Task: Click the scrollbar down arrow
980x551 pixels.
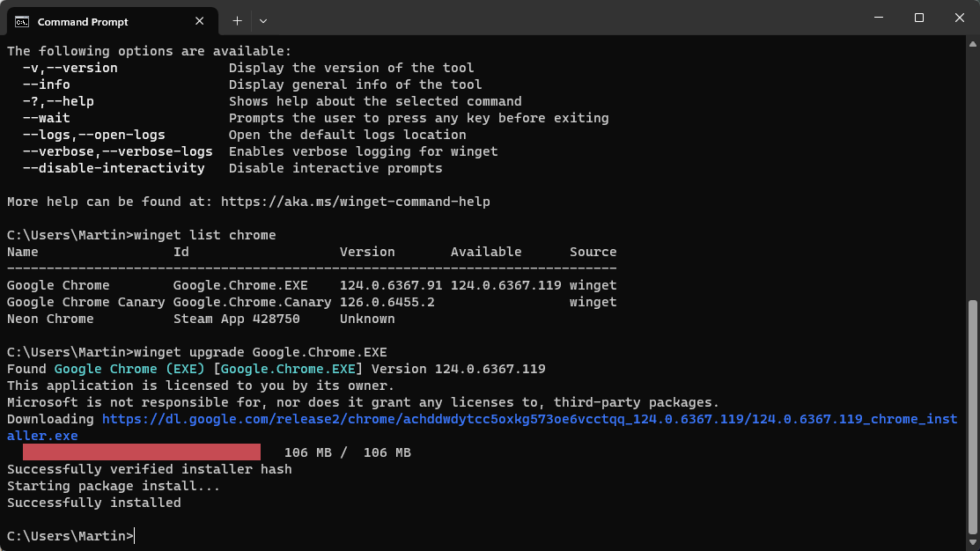Action: pos(972,544)
